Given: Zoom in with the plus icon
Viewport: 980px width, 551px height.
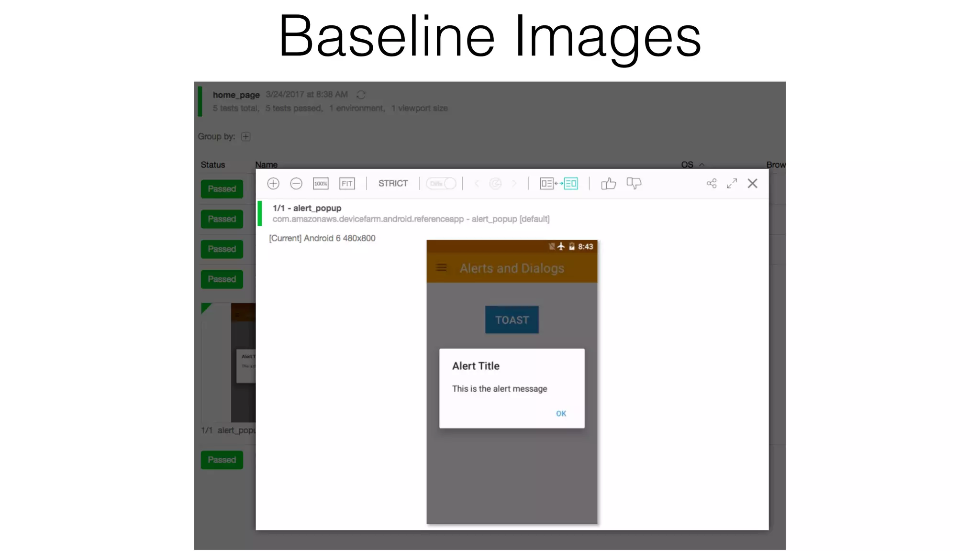Looking at the screenshot, I should (273, 184).
